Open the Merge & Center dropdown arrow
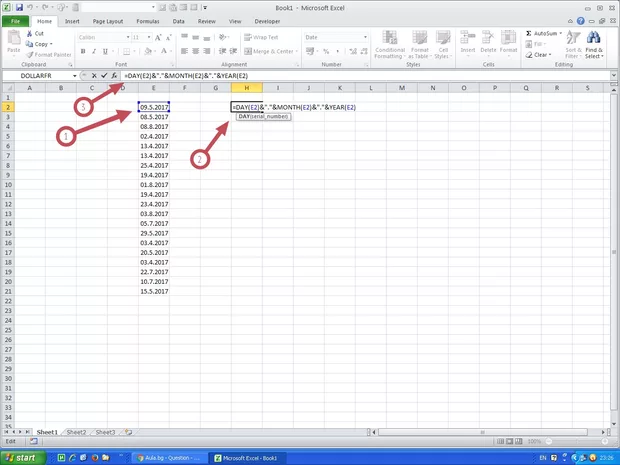This screenshot has width=620, height=465. 297,51
